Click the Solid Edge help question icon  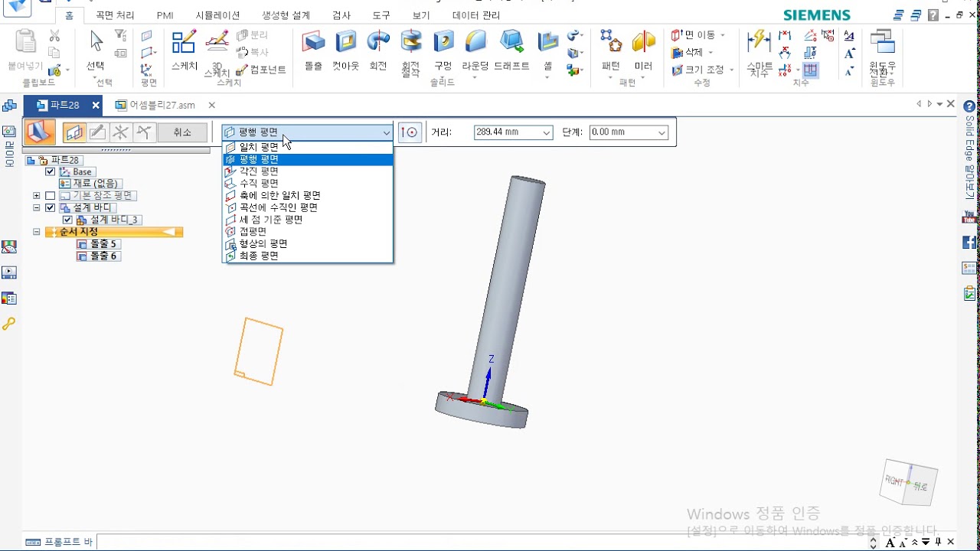tap(969, 106)
